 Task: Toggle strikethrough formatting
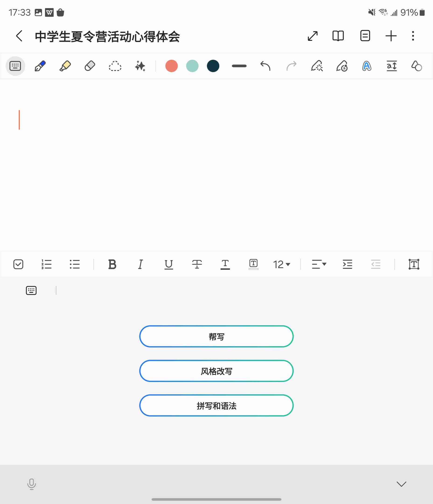[197, 264]
